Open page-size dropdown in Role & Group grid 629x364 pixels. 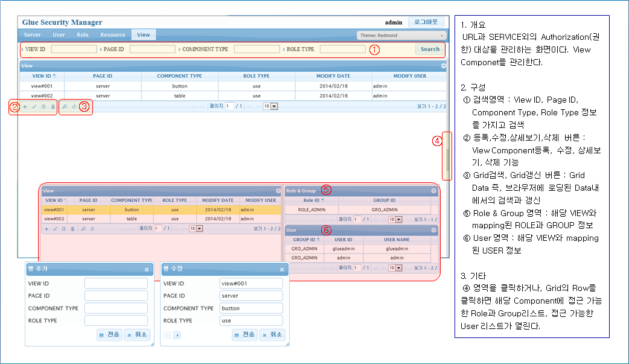click(395, 220)
